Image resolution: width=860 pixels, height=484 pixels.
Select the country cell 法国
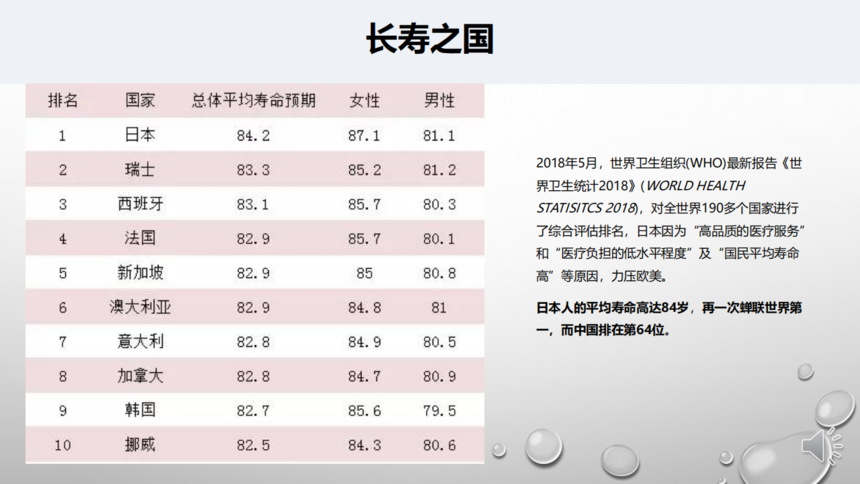(140, 238)
